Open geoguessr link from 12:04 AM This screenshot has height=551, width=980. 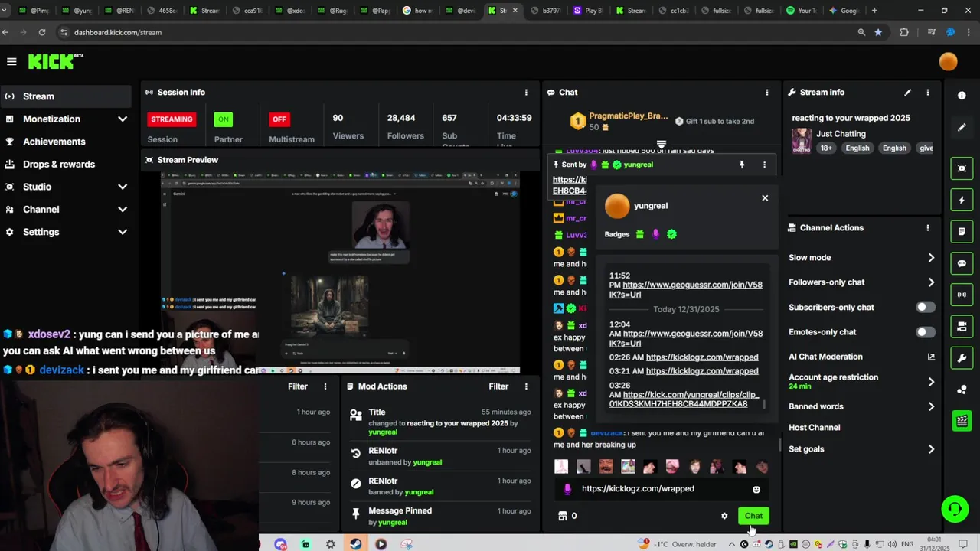click(x=686, y=338)
